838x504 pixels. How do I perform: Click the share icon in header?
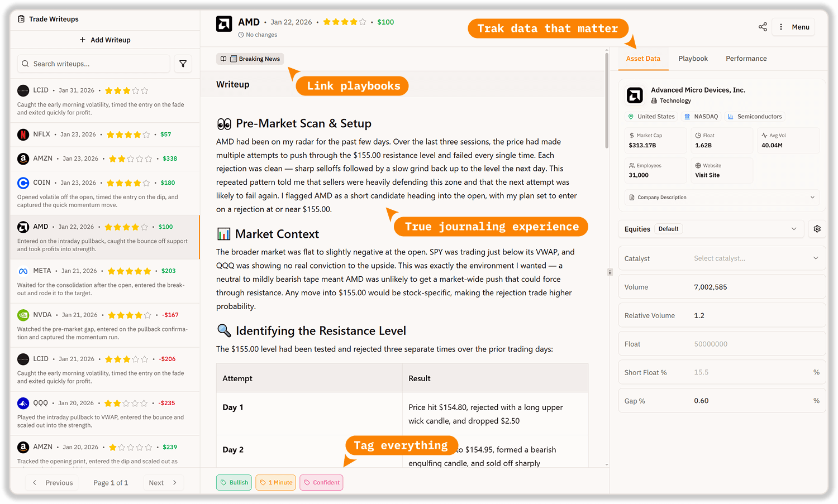(x=763, y=27)
